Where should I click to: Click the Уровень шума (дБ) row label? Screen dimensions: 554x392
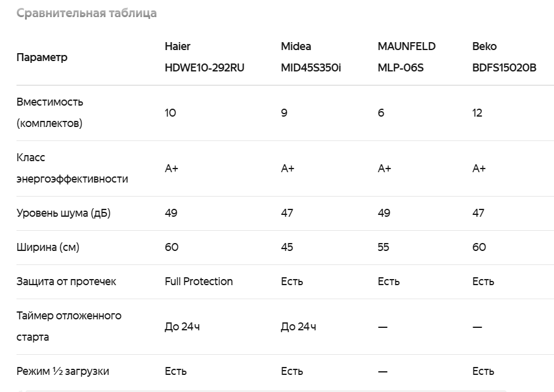(x=64, y=213)
